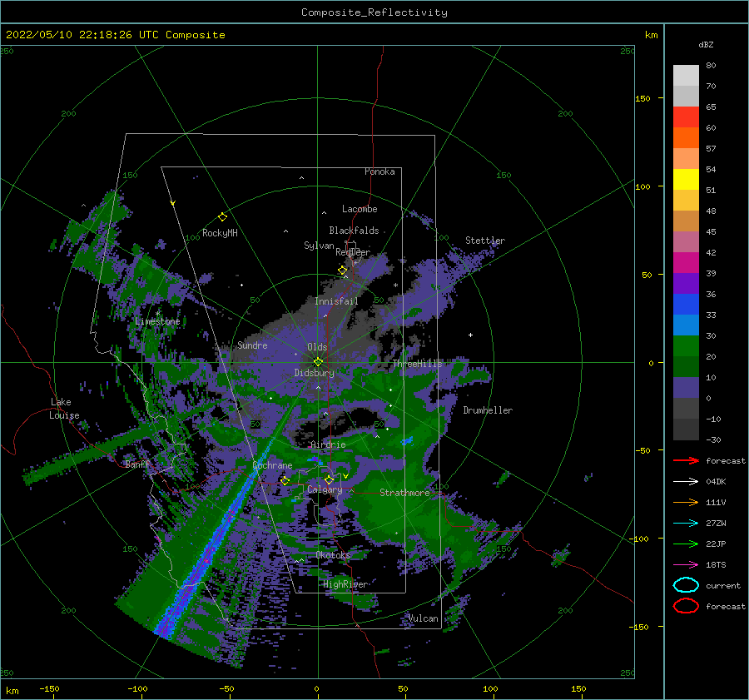Click the Didsbury city label
The height and width of the screenshot is (700, 749).
(315, 373)
